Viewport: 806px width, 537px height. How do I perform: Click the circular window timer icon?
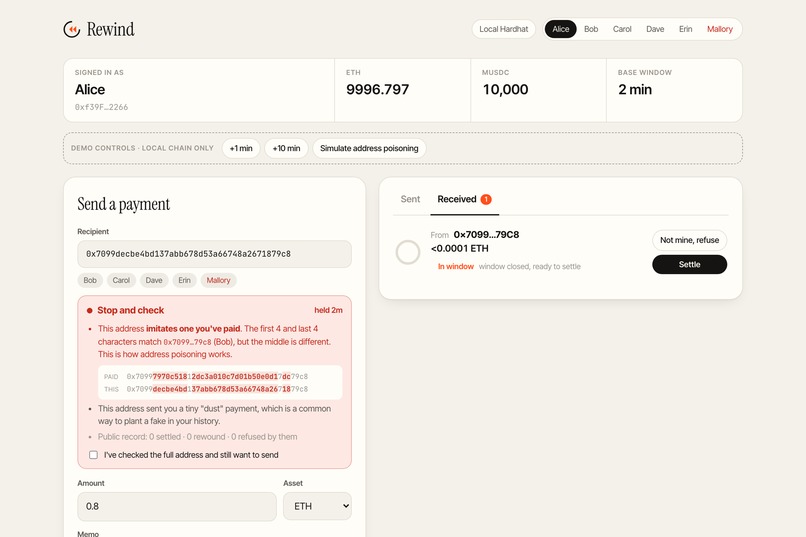pyautogui.click(x=408, y=252)
